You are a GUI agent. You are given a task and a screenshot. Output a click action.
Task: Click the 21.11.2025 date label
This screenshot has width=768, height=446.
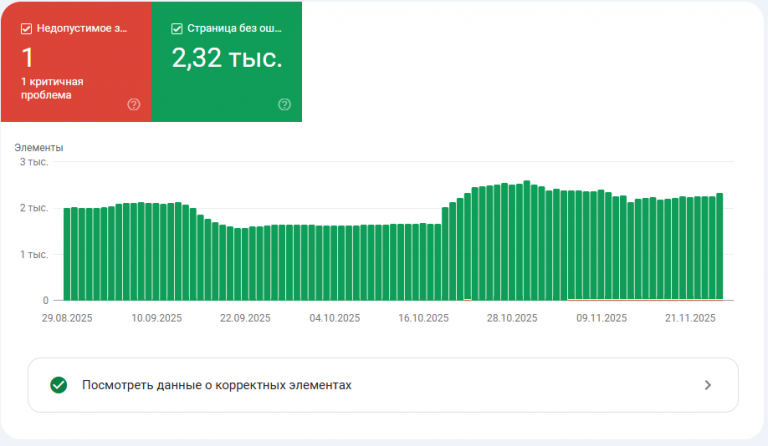[x=691, y=318]
